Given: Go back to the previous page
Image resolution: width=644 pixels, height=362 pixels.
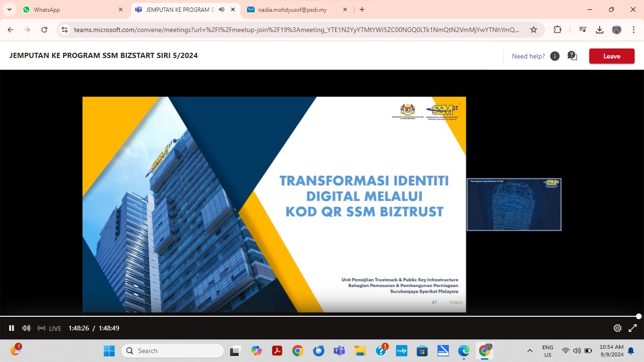Looking at the screenshot, I should [10, 30].
